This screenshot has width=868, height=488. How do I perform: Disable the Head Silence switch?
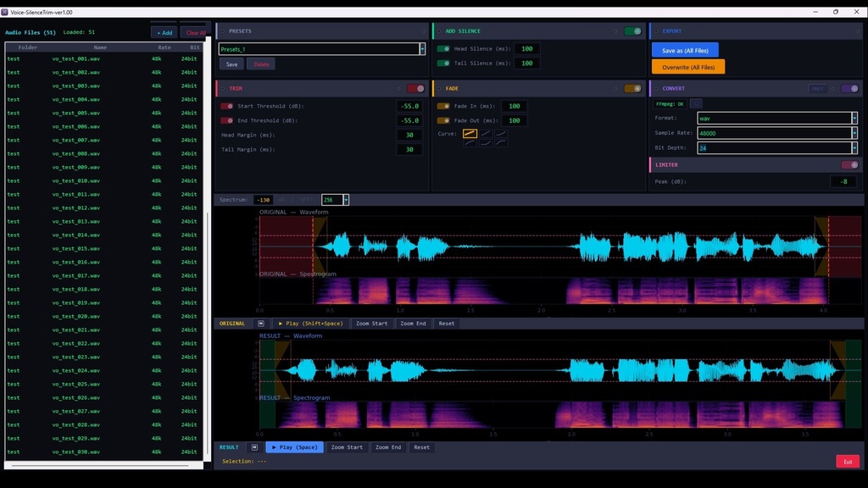443,48
